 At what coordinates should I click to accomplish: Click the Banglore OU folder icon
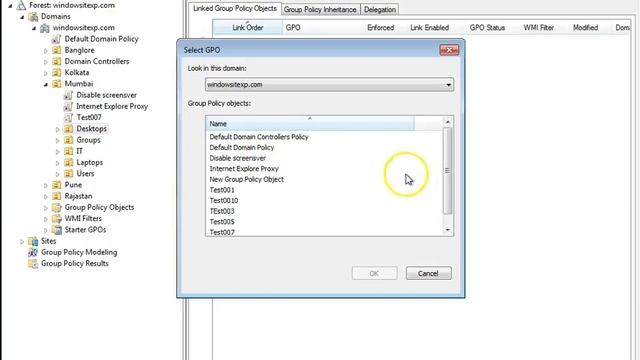pyautogui.click(x=57, y=50)
